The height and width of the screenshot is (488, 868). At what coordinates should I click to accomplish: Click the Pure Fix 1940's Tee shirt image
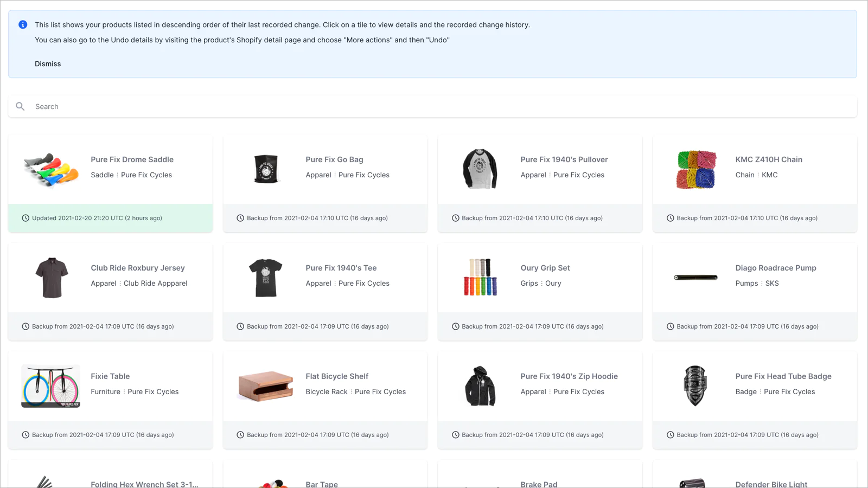tap(265, 278)
